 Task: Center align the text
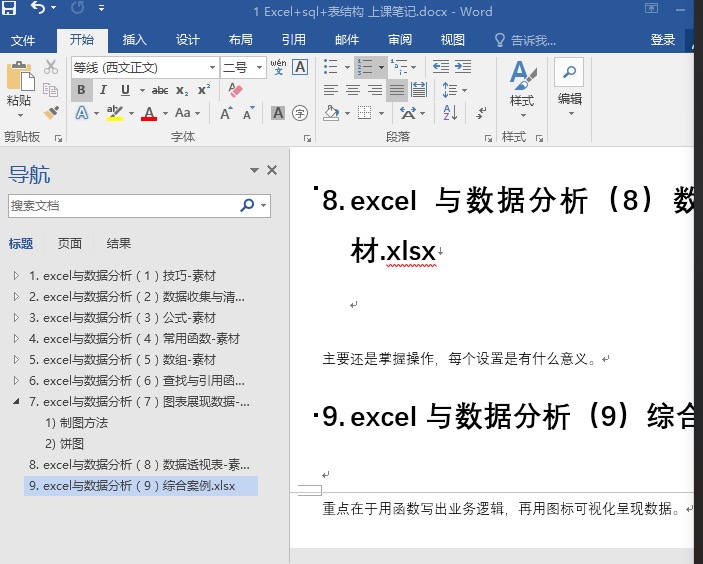[x=353, y=90]
